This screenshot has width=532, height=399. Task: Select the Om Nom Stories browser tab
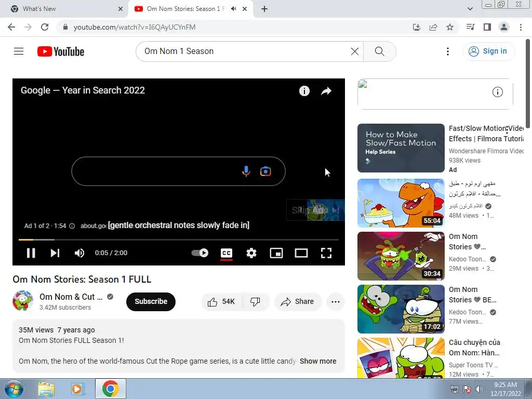click(185, 9)
